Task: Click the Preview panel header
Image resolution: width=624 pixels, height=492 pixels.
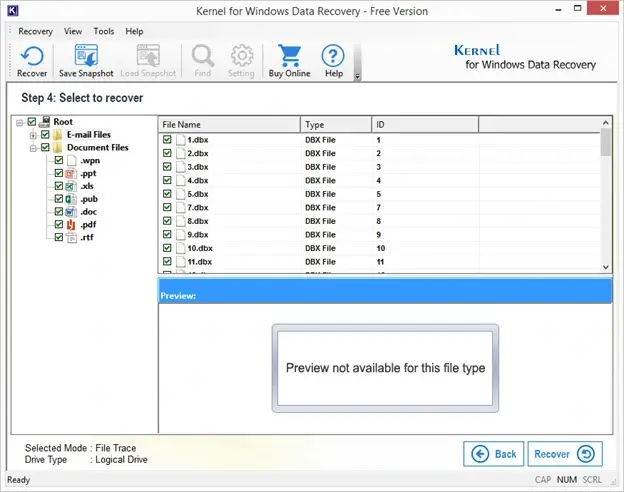Action: [385, 291]
